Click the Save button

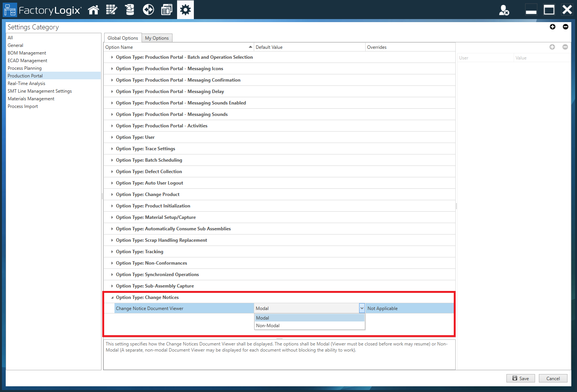[521, 378]
